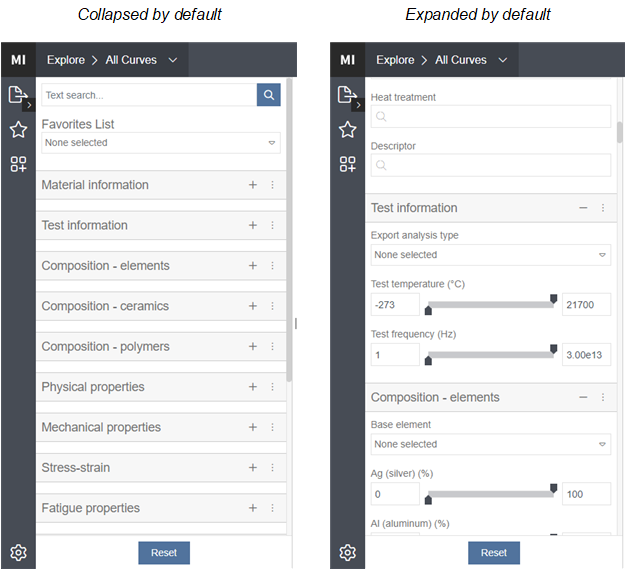
Task: Click the favorites star in right sidebar
Action: click(347, 129)
